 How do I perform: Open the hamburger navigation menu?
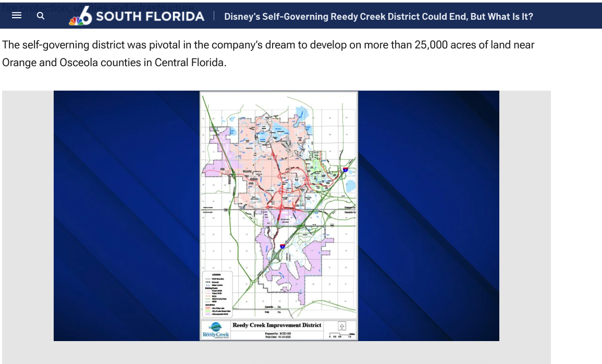click(x=17, y=16)
